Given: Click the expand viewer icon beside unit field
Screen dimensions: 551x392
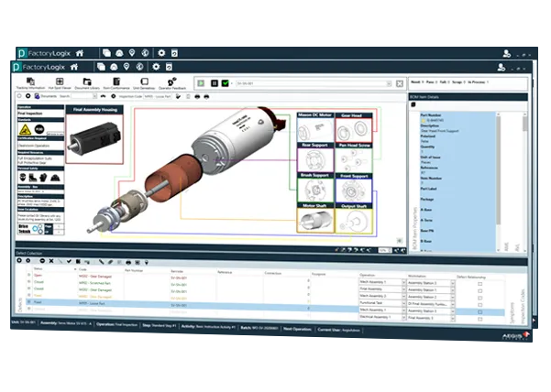Looking at the screenshot, I should pyautogui.click(x=400, y=83).
